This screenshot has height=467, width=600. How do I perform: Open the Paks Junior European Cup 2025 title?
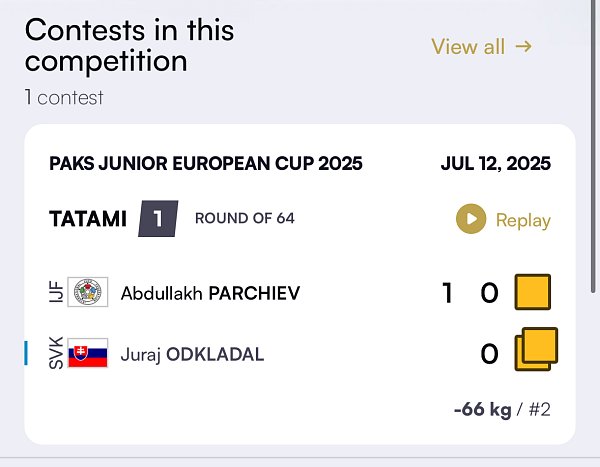[206, 163]
